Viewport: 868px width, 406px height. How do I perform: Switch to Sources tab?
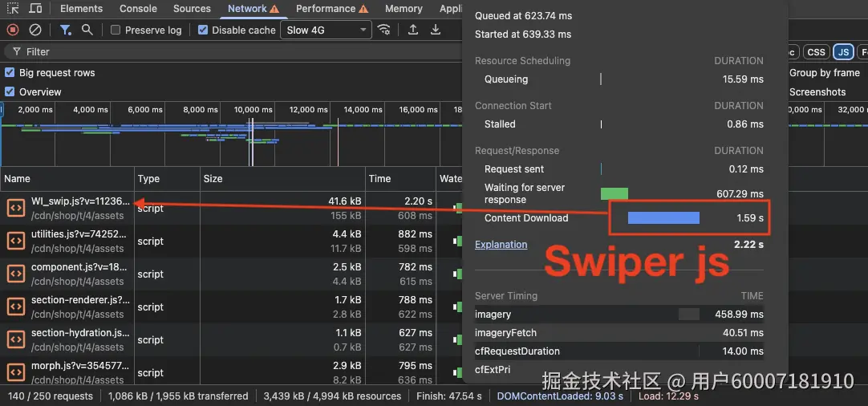click(x=192, y=9)
